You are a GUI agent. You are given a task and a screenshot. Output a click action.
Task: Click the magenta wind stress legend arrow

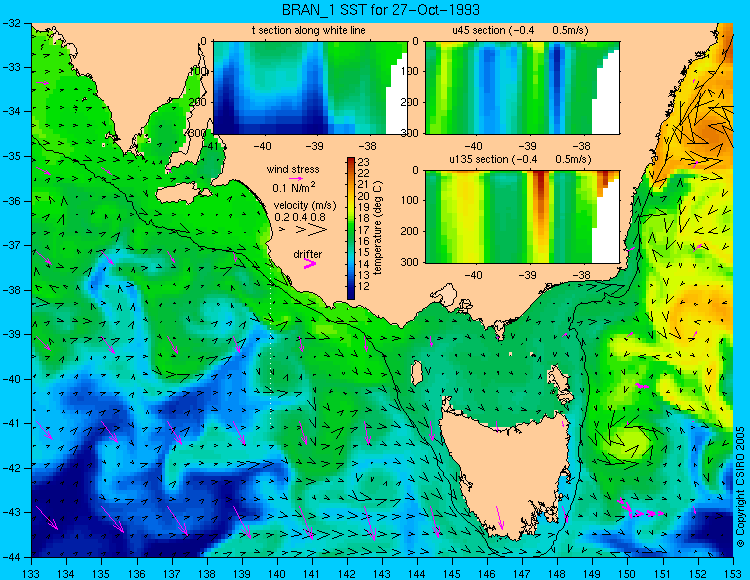pos(296,178)
